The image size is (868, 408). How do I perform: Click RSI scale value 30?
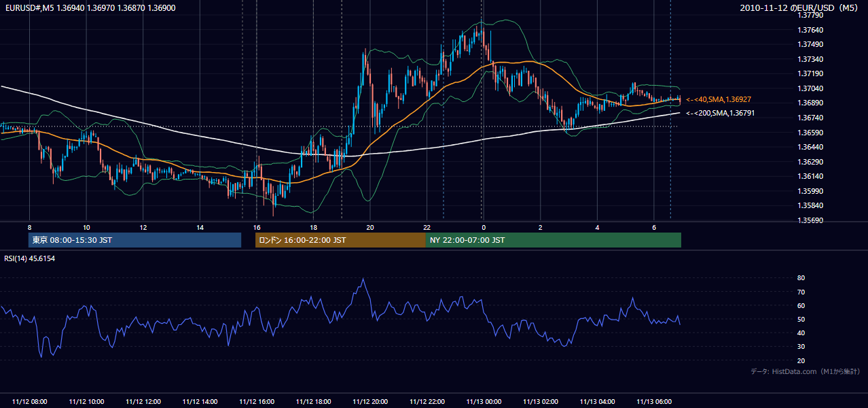point(801,346)
